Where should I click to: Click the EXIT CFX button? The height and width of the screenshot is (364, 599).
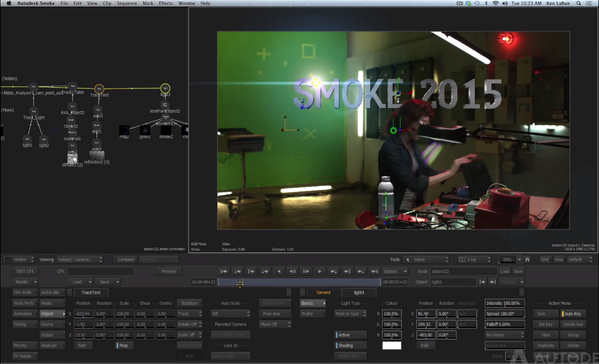tap(25, 271)
